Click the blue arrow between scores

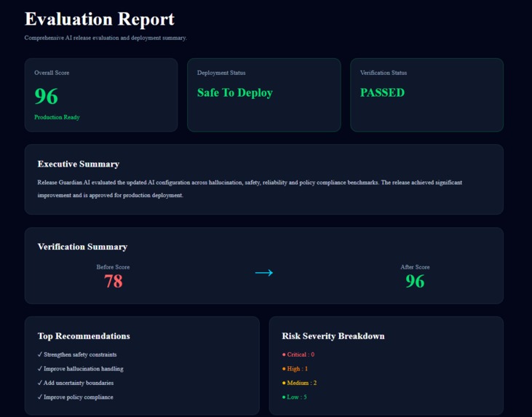point(264,272)
